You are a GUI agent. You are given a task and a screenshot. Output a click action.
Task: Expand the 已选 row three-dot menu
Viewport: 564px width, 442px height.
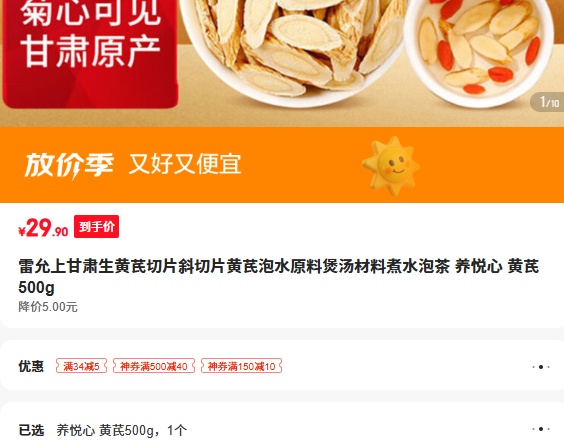(541, 429)
